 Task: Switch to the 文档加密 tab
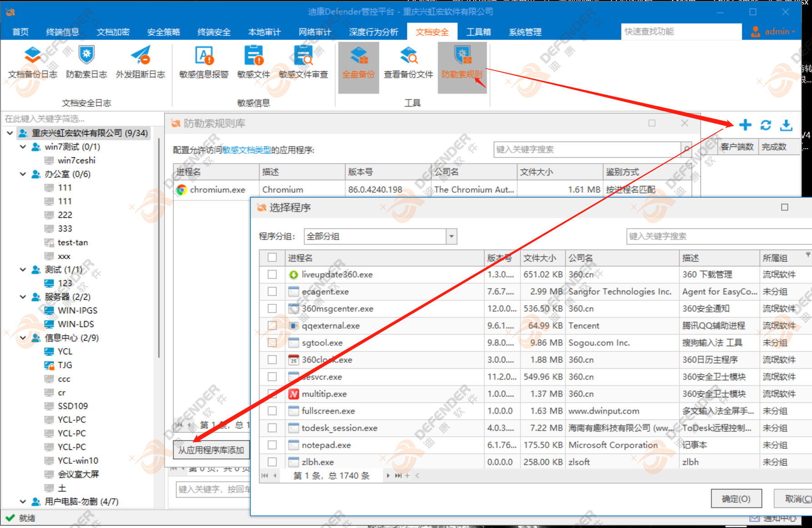tap(113, 32)
